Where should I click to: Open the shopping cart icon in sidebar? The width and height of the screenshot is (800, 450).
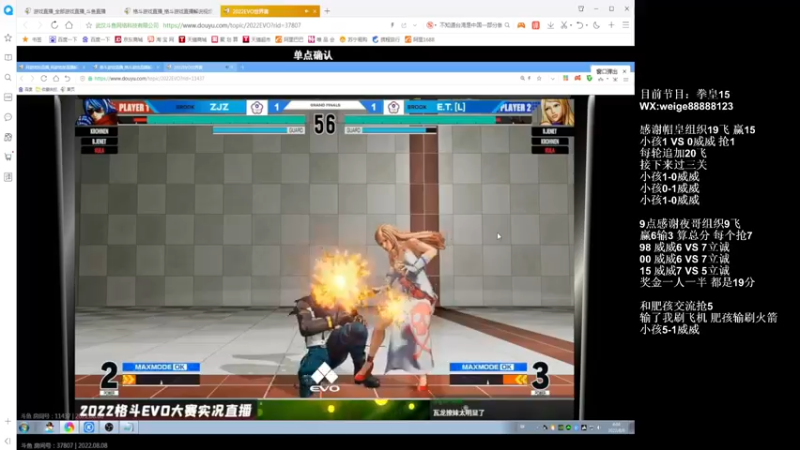click(x=8, y=157)
